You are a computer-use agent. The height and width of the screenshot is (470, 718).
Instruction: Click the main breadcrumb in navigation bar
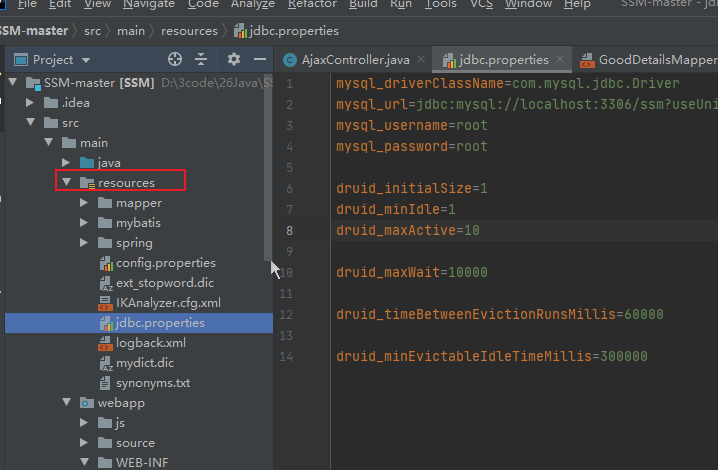point(129,31)
